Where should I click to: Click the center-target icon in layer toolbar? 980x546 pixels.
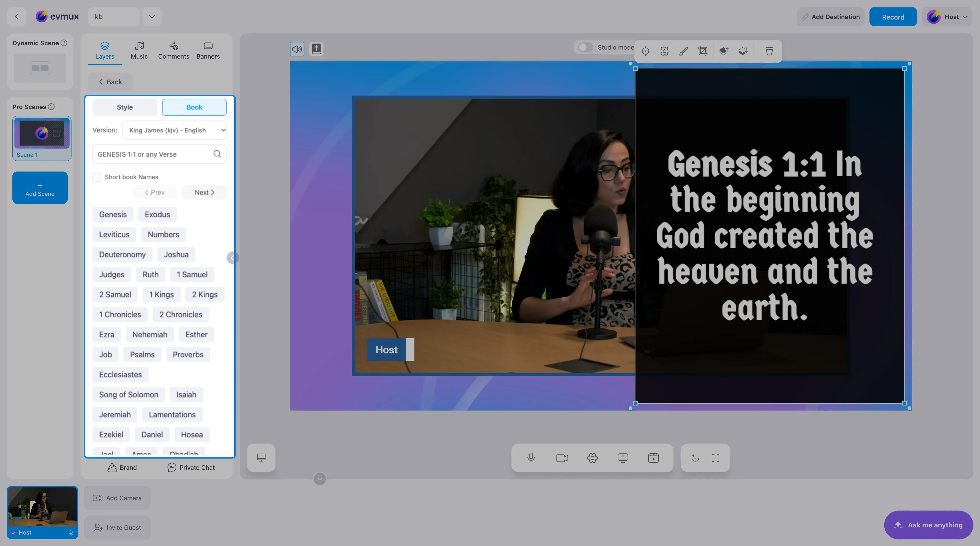point(645,51)
